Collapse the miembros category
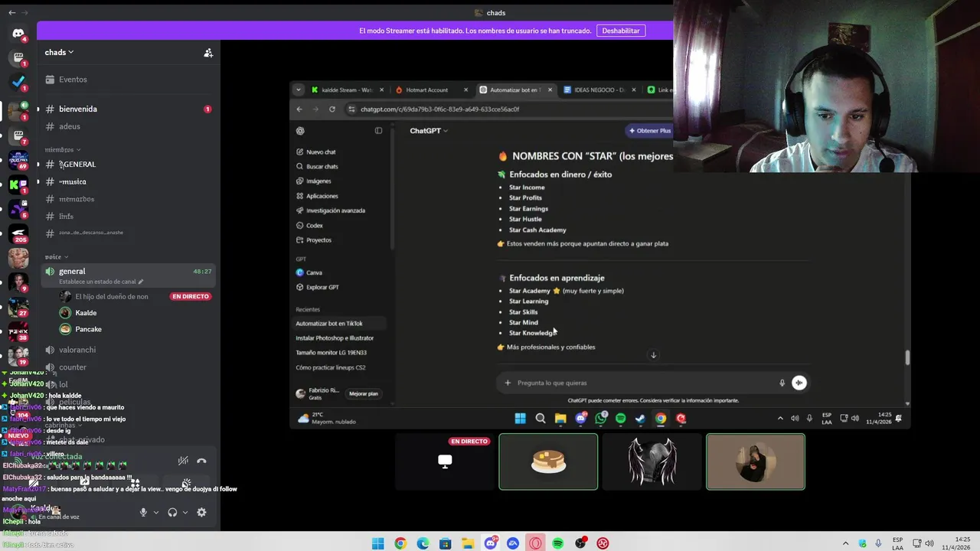 click(x=63, y=150)
